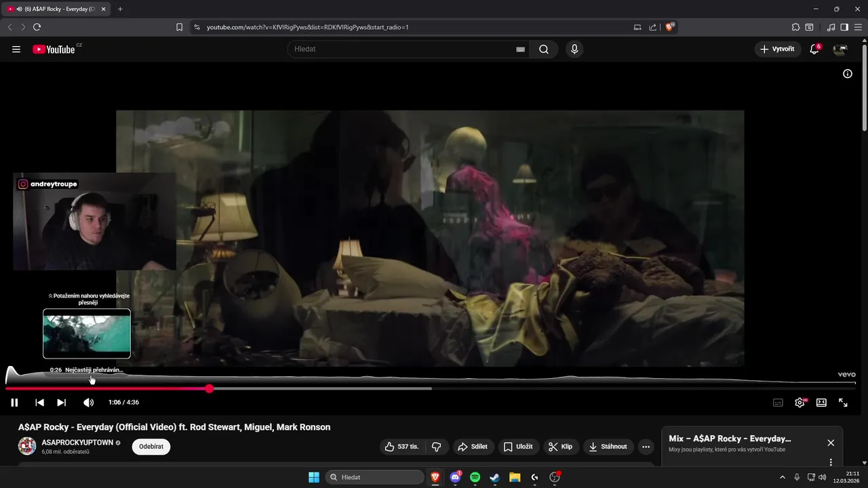Dislike the video
Screen dimensions: 868x488
point(436,447)
